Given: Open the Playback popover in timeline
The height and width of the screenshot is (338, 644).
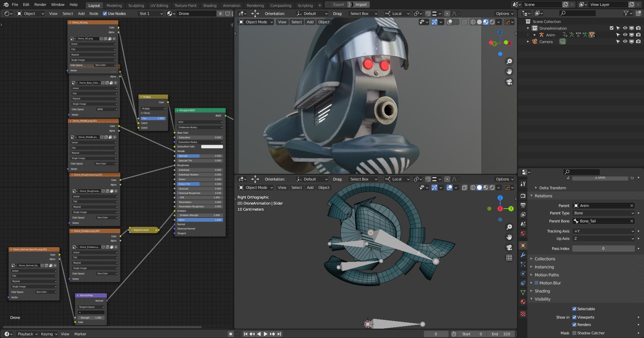Looking at the screenshot, I should 28,334.
